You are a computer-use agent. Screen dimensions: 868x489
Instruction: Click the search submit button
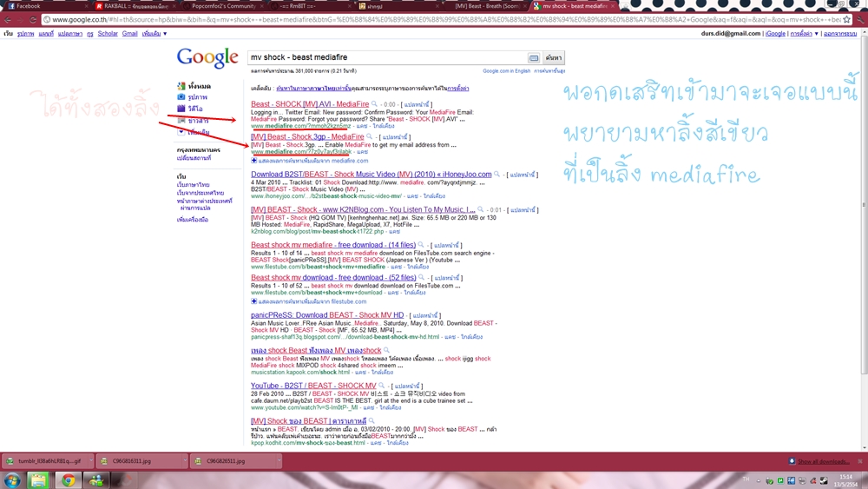(553, 57)
